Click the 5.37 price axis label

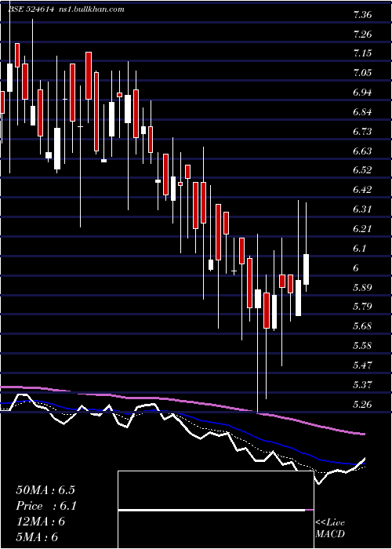[x=362, y=385]
